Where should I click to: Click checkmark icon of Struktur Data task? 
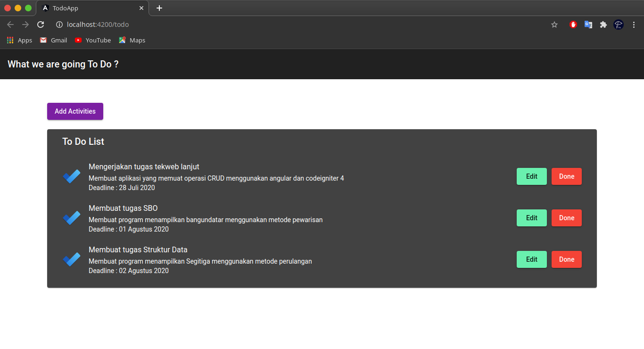[72, 259]
